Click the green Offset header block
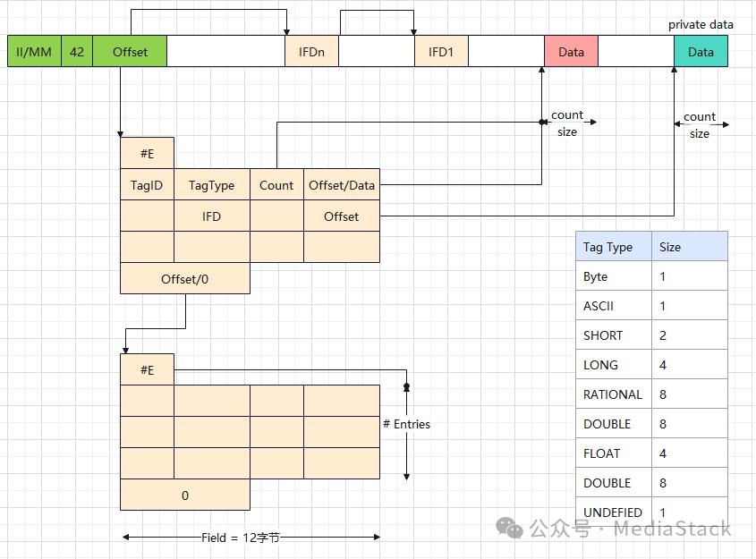 click(x=130, y=51)
